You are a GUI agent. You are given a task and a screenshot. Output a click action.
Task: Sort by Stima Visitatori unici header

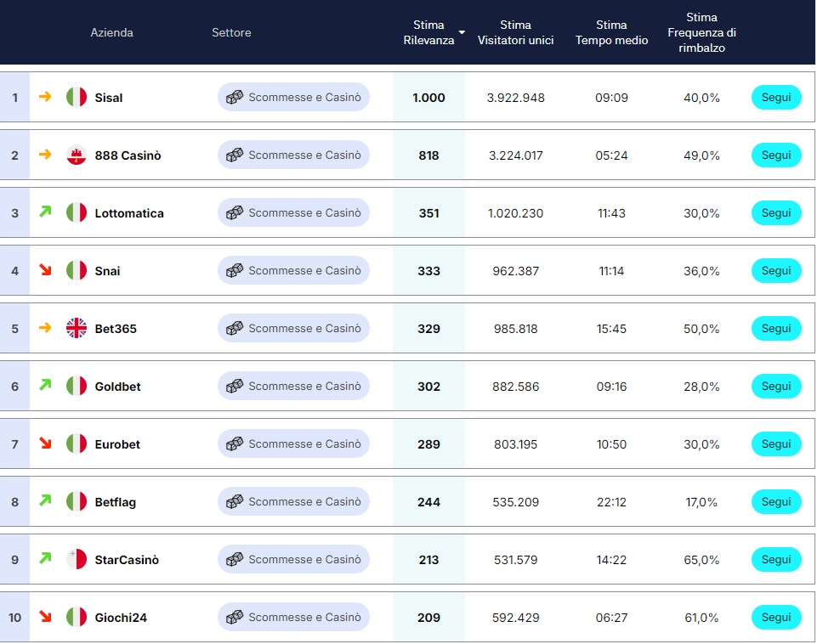516,32
